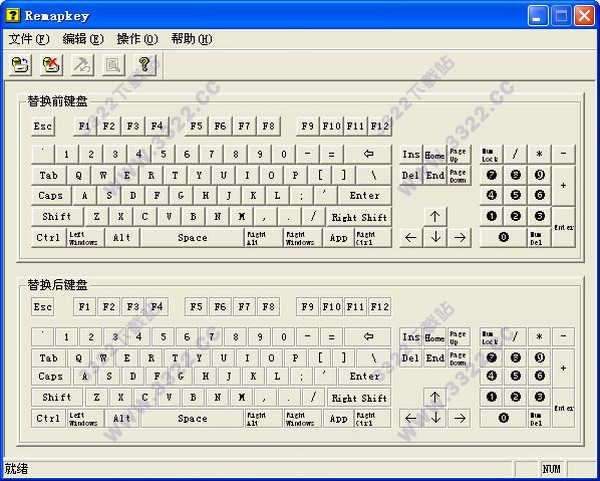Open the 帮助(H) menu

point(191,39)
